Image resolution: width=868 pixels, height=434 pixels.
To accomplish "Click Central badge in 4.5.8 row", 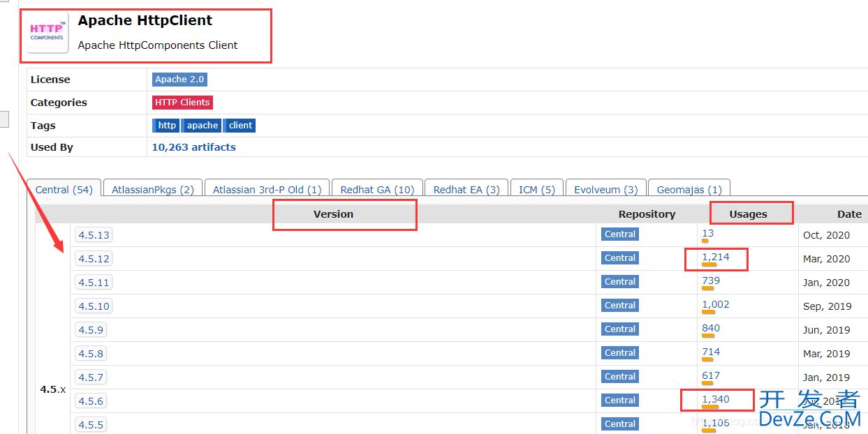I will [620, 353].
